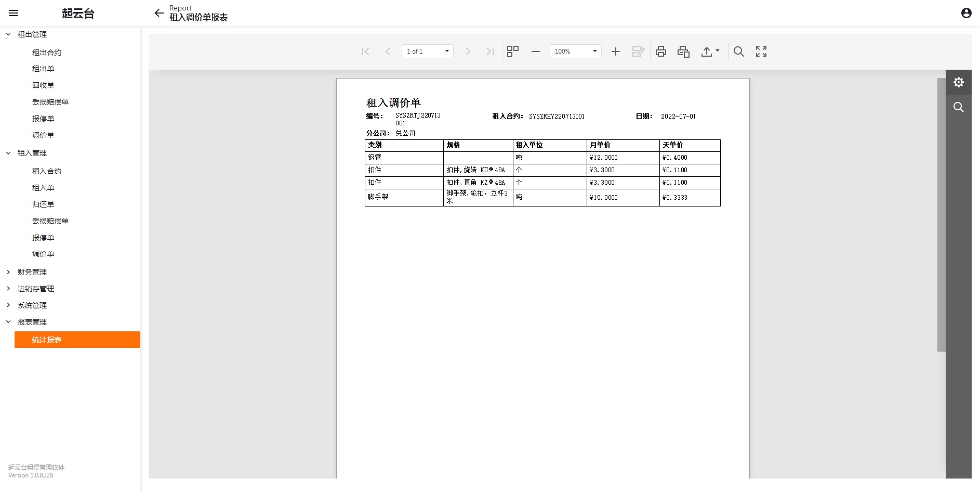The width and height of the screenshot is (980, 491).
Task: Toggle the edit fields highlight tool
Action: point(638,51)
